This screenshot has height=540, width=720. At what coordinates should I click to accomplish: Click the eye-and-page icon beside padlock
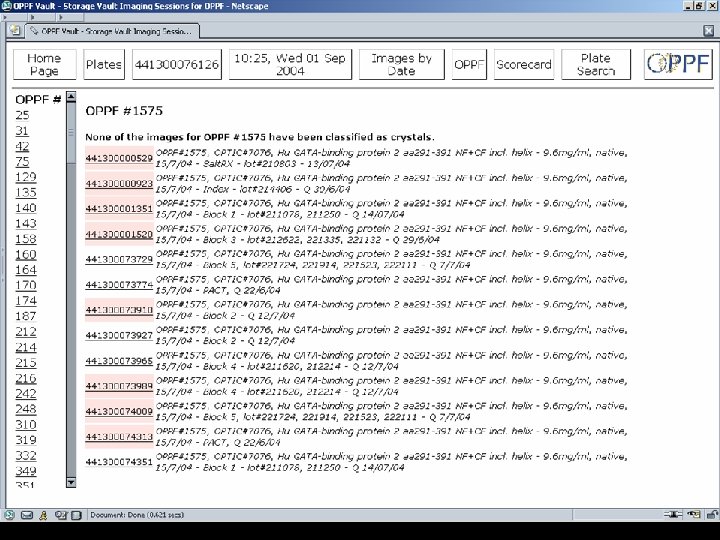694,514
